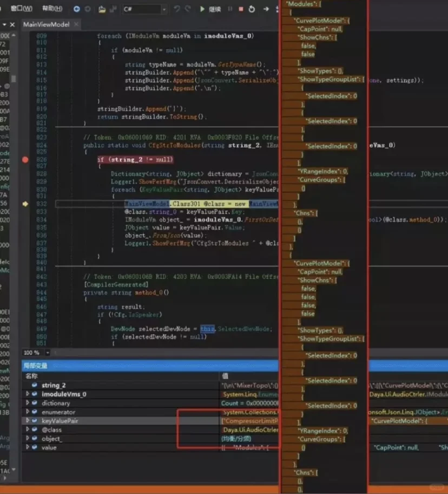448x494 pixels.
Task: Click the 值 column header
Action: tap(225, 376)
